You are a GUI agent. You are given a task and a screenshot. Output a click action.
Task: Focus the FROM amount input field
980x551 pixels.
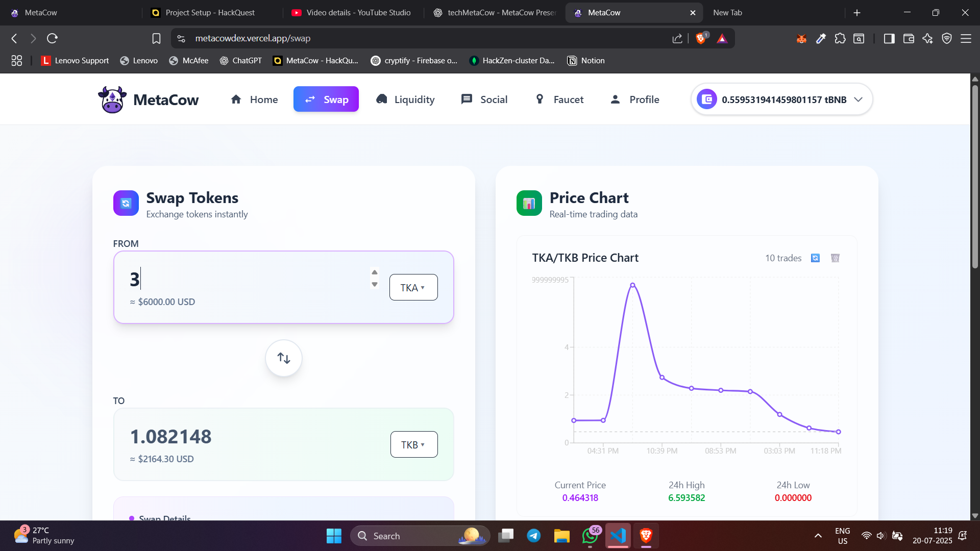[x=245, y=280]
